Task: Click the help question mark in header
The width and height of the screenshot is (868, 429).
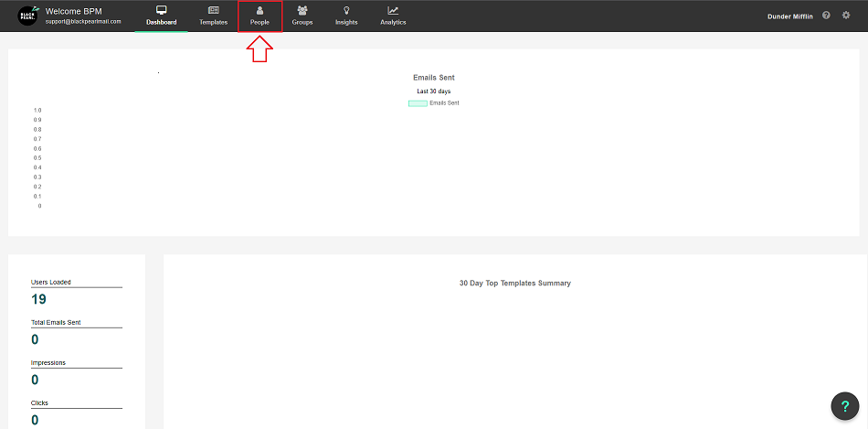Action: click(x=826, y=16)
